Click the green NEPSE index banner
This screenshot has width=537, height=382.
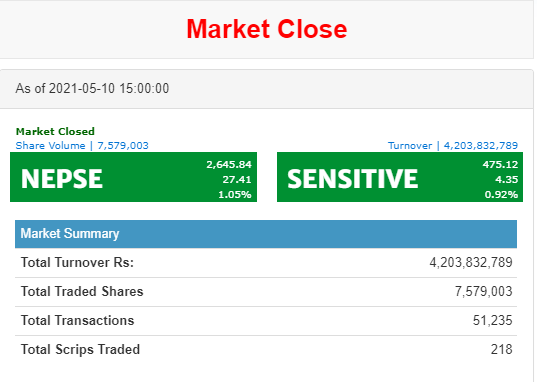pos(134,177)
